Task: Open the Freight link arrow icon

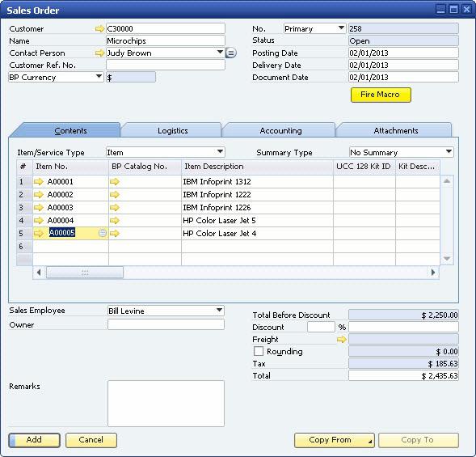Action: (x=342, y=339)
